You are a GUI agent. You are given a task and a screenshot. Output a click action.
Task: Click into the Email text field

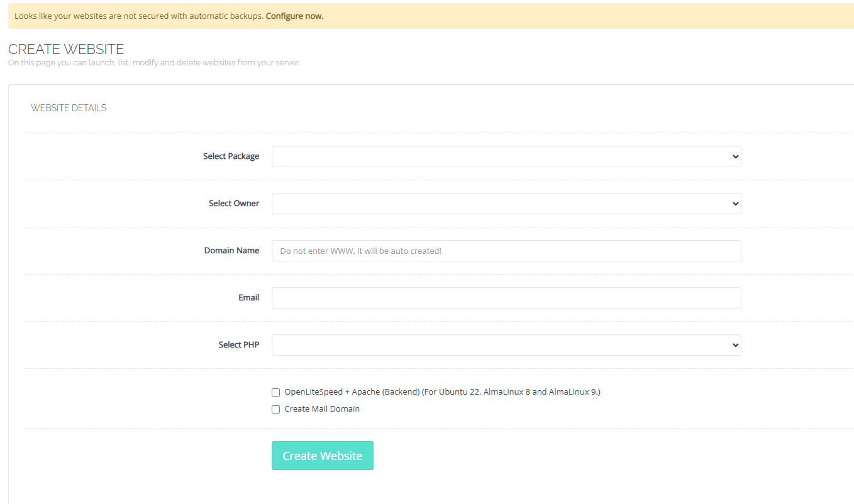click(x=506, y=298)
